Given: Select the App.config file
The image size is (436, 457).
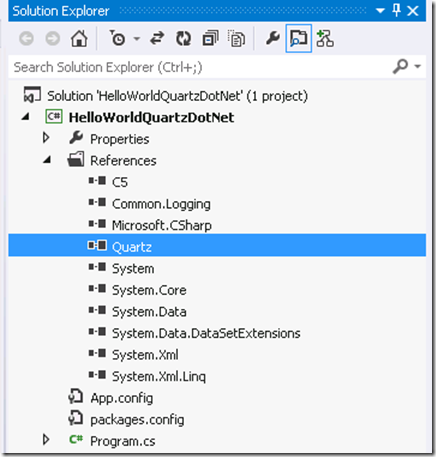Looking at the screenshot, I should pos(122,398).
